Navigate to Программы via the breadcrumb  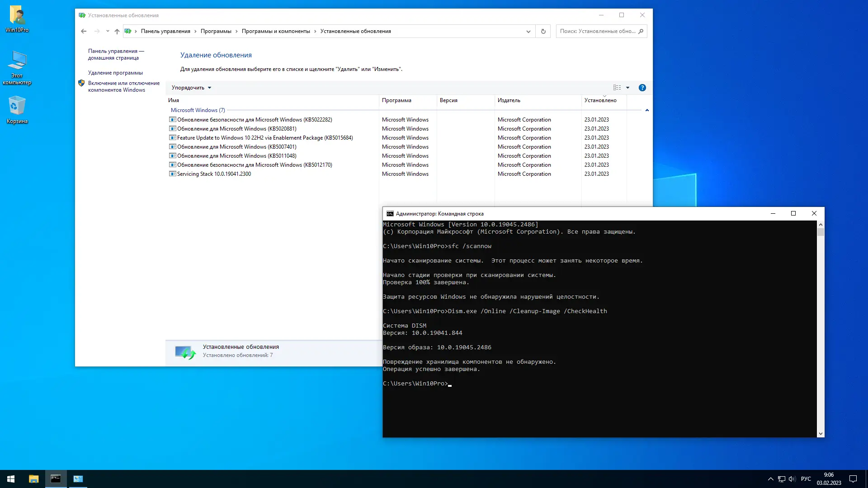(215, 31)
